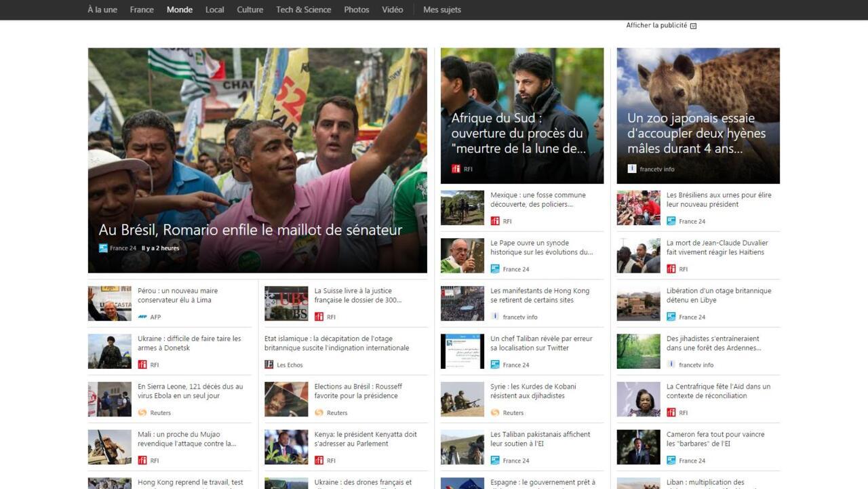
Task: Click the Les Echos icon under the Etat islamique story
Action: tap(269, 364)
